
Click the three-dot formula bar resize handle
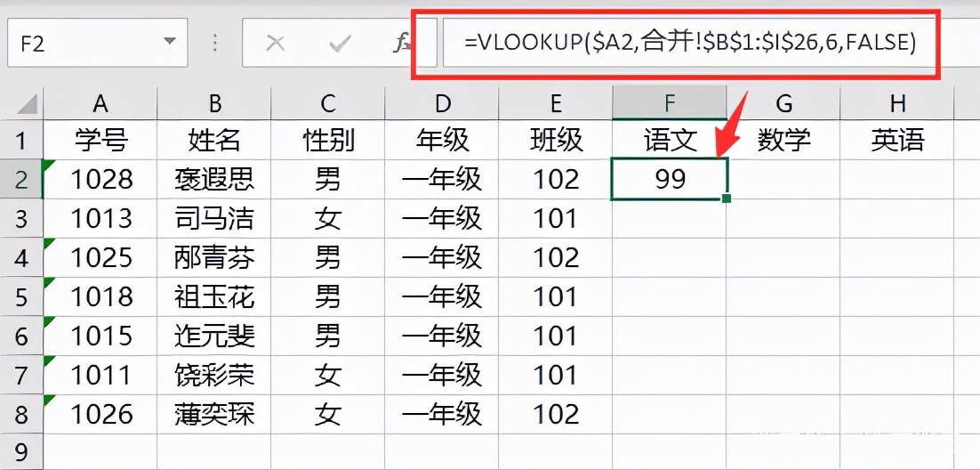(215, 43)
